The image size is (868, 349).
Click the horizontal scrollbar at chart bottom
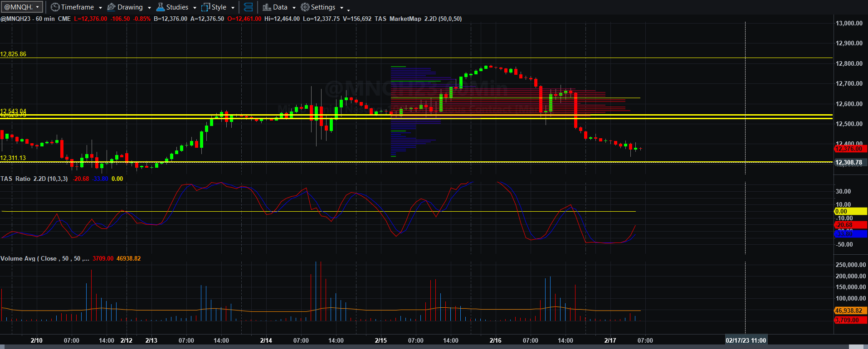point(434,347)
